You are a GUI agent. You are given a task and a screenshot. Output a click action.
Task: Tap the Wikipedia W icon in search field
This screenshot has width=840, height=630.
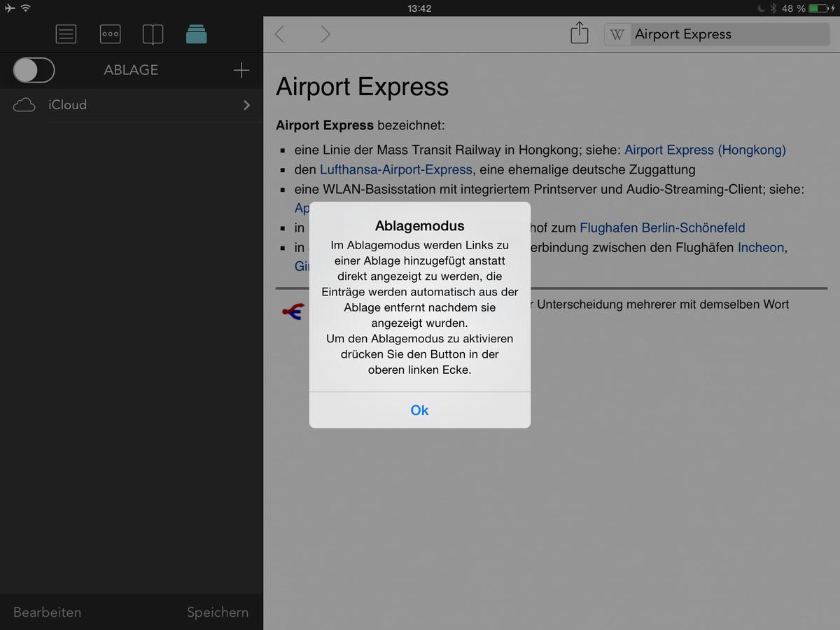pos(617,34)
